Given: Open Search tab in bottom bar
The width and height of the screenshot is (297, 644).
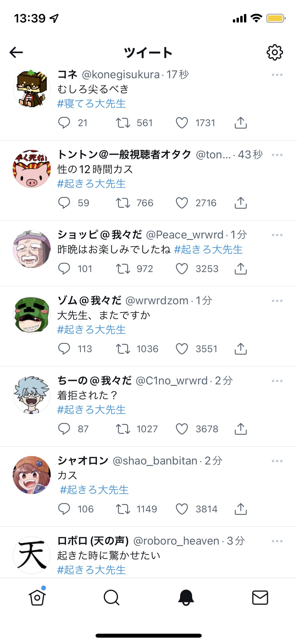Looking at the screenshot, I should pyautogui.click(x=111, y=597).
